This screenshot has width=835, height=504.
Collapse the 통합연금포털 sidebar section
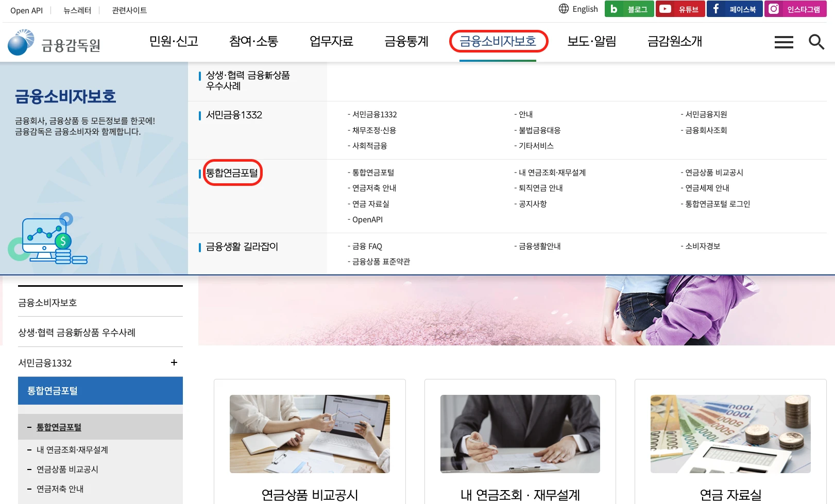click(100, 391)
